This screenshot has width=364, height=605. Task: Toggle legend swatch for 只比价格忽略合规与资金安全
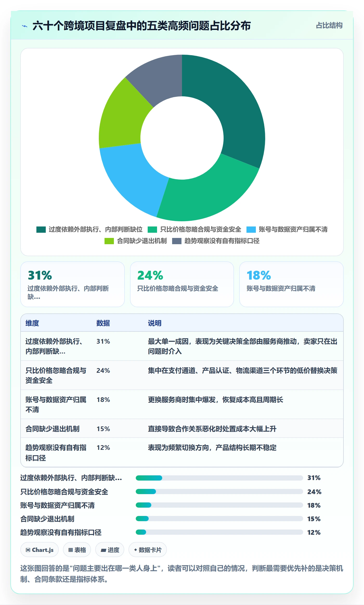click(x=152, y=229)
